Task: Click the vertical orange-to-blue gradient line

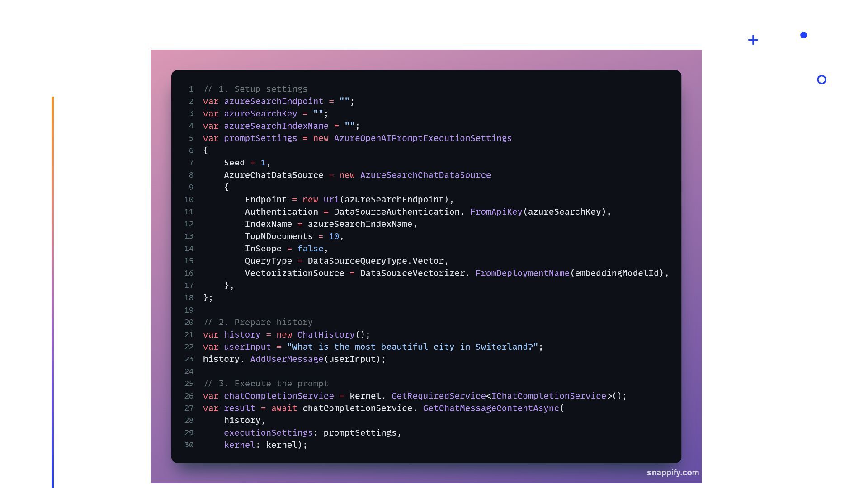Action: tap(52, 289)
